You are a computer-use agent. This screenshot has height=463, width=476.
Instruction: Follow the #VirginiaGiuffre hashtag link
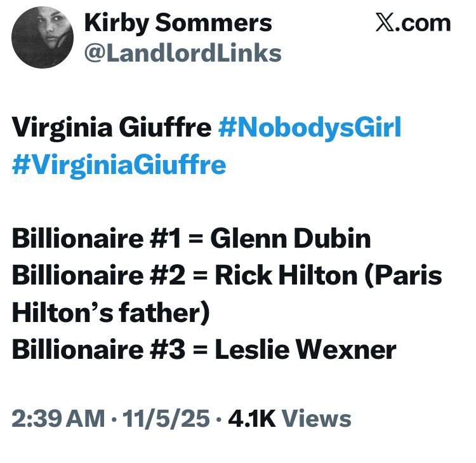[x=119, y=164]
